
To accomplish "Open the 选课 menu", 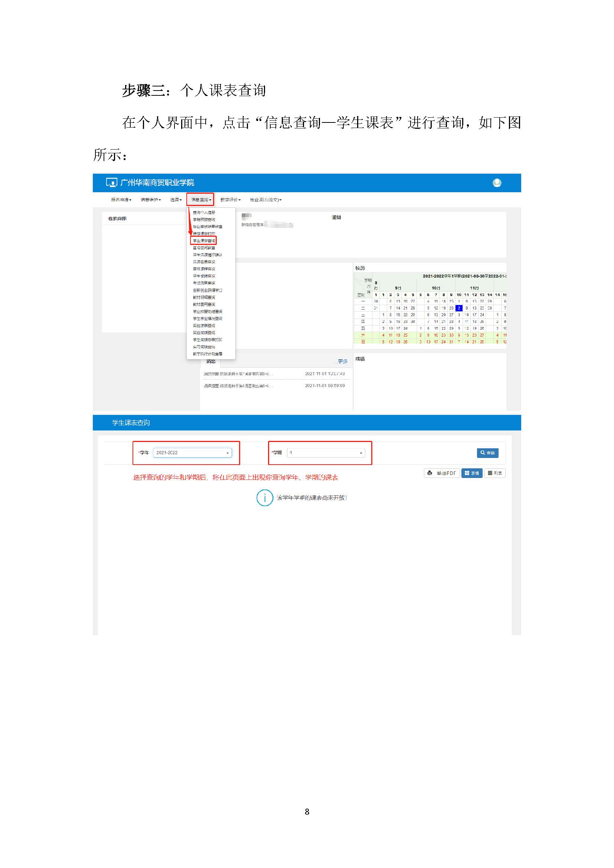I will [176, 200].
